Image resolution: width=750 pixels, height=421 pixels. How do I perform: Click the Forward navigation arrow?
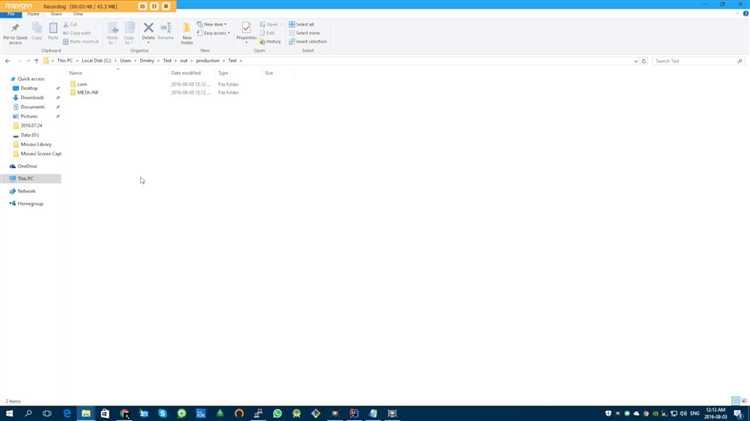19,61
